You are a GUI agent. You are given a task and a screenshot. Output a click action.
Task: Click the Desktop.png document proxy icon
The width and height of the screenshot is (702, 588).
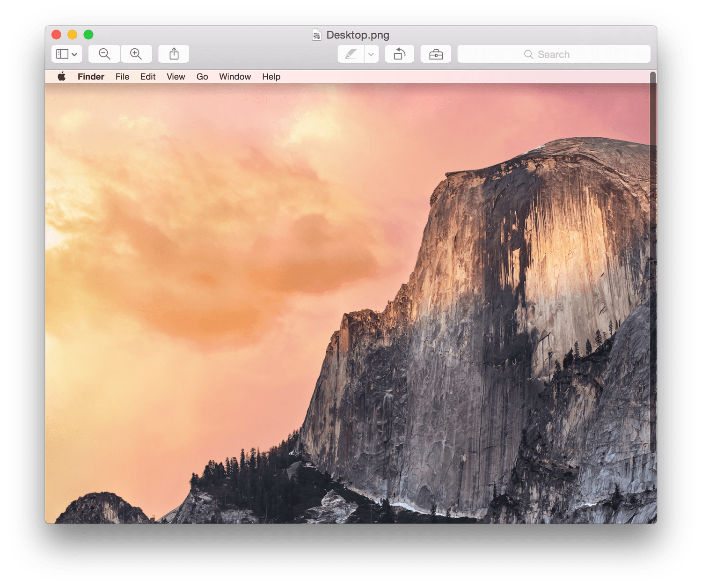pyautogui.click(x=317, y=35)
